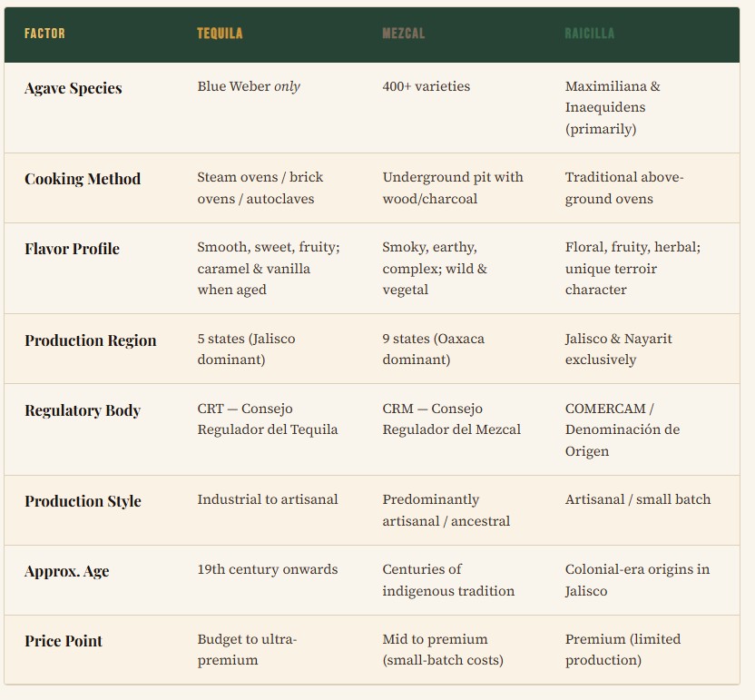Click the RAICILLA column header
The height and width of the screenshot is (700, 755).
point(589,34)
